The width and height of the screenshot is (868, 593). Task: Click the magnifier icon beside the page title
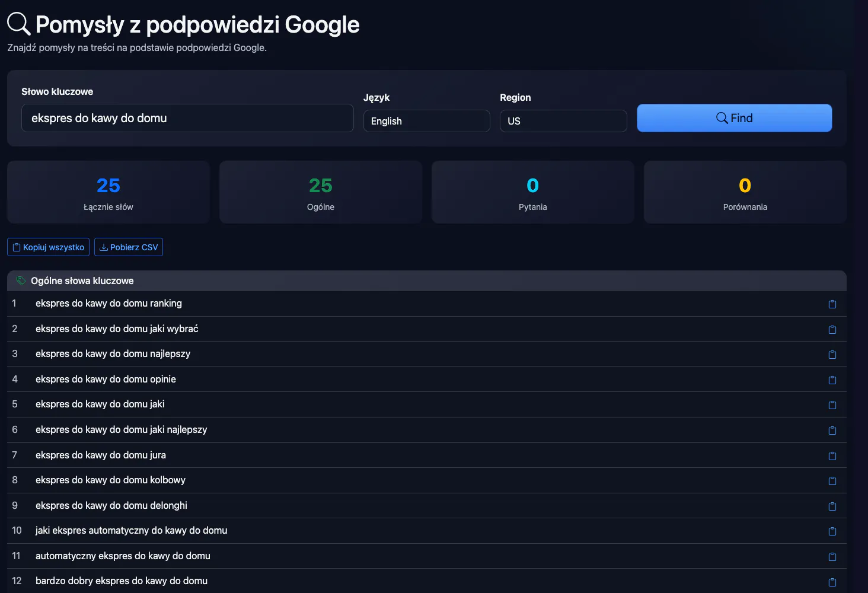click(x=18, y=24)
